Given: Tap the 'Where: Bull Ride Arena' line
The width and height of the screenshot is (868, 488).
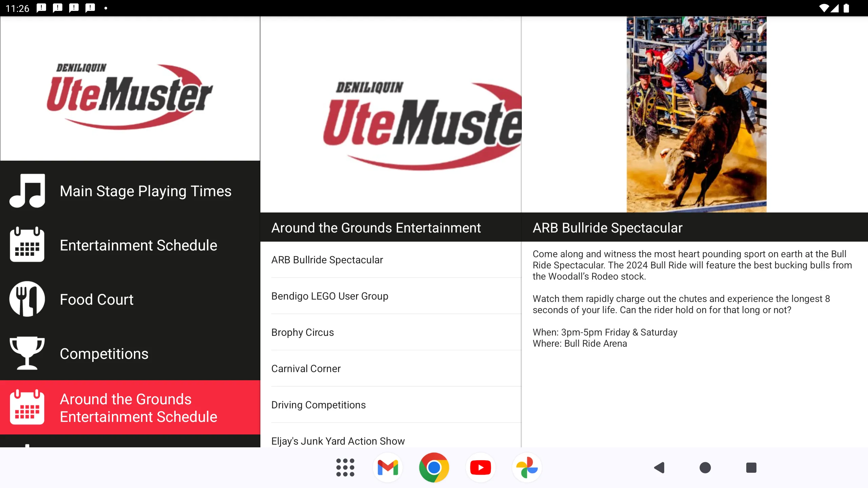Looking at the screenshot, I should [x=580, y=344].
